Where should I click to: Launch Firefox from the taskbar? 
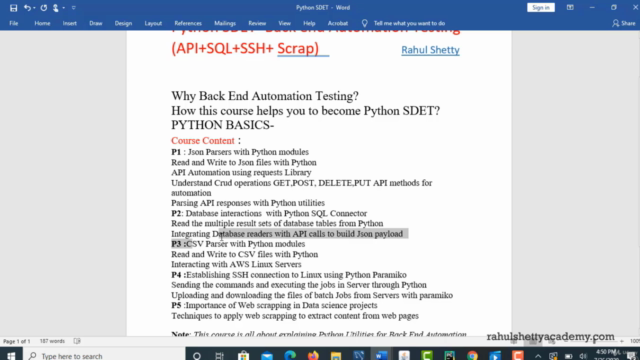coord(313,356)
